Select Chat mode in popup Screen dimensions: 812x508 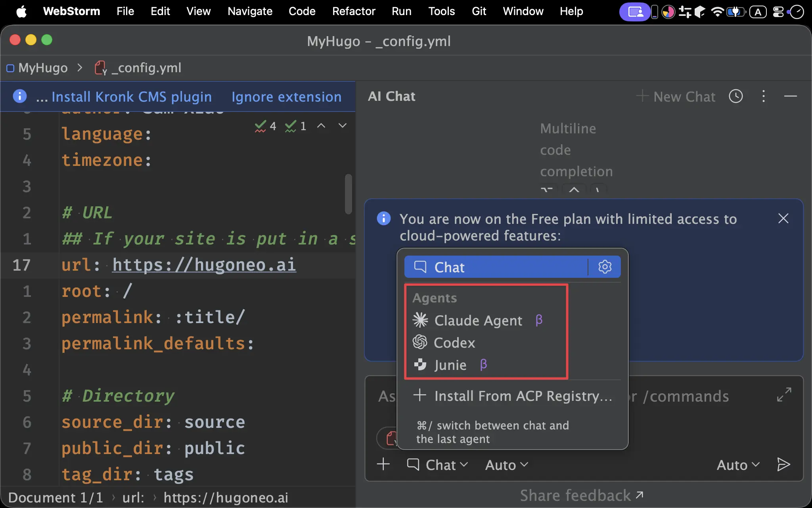tap(496, 267)
